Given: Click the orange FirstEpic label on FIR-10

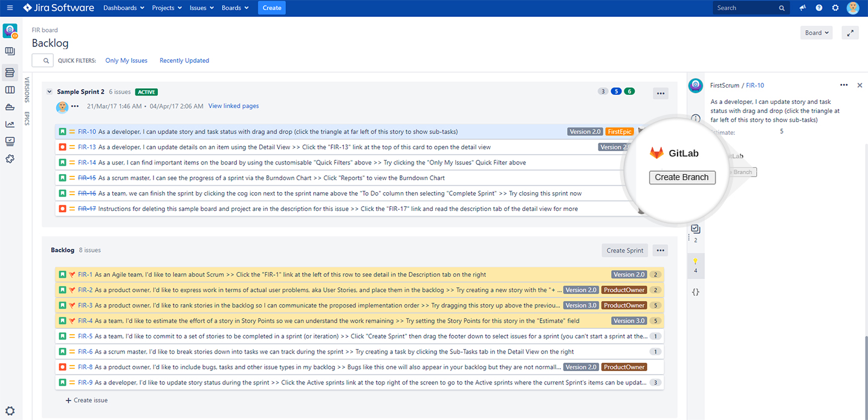Looking at the screenshot, I should click(x=620, y=132).
